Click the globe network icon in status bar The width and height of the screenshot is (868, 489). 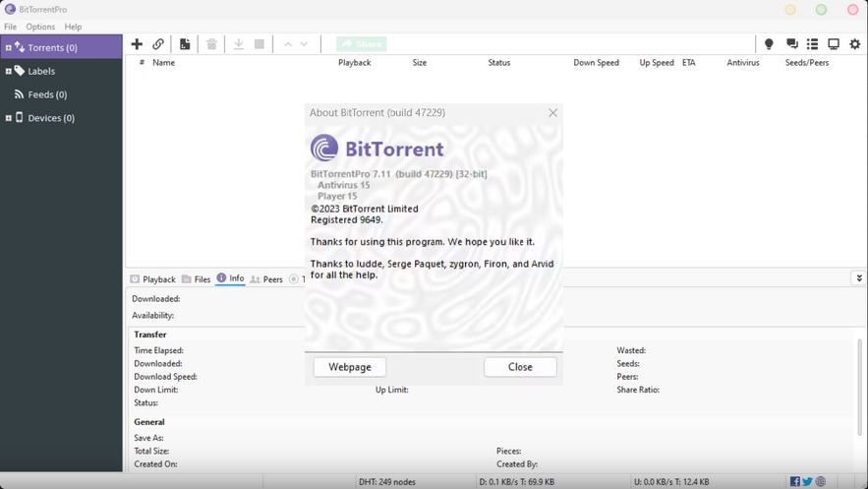pos(821,481)
